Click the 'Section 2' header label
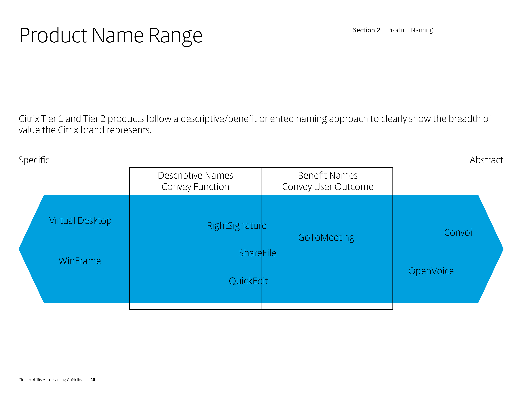Image resolution: width=532 pixels, height=399 pixels. 367,30
